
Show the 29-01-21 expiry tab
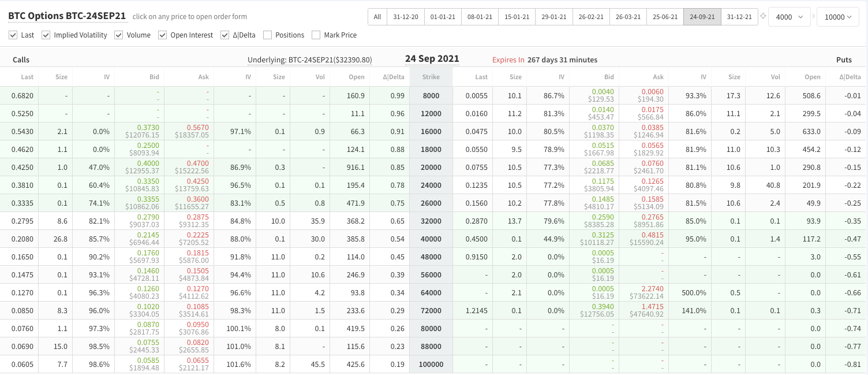(553, 17)
